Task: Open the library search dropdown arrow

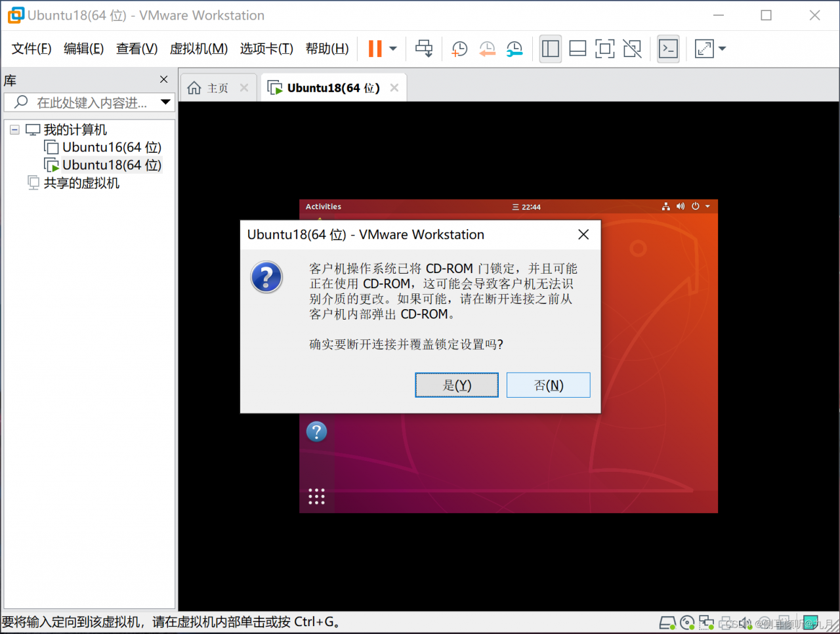Action: point(166,102)
